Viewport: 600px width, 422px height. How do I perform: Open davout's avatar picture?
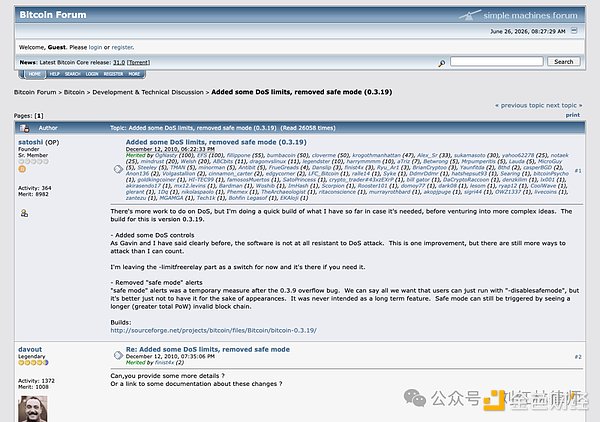click(33, 409)
